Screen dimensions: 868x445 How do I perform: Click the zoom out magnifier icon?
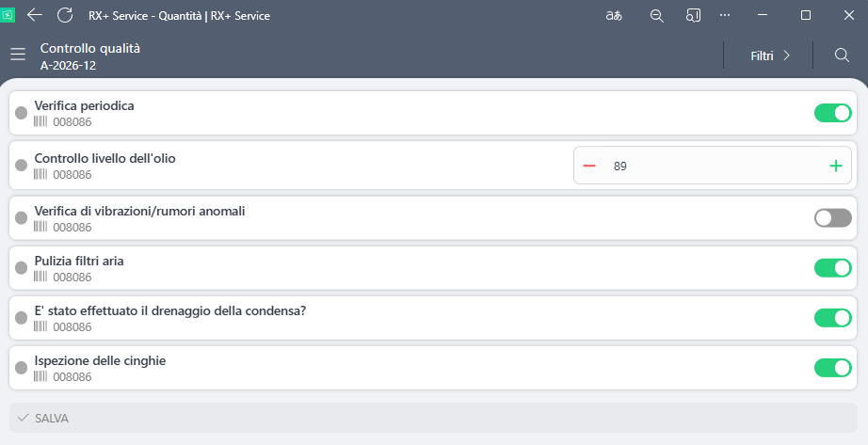point(656,15)
